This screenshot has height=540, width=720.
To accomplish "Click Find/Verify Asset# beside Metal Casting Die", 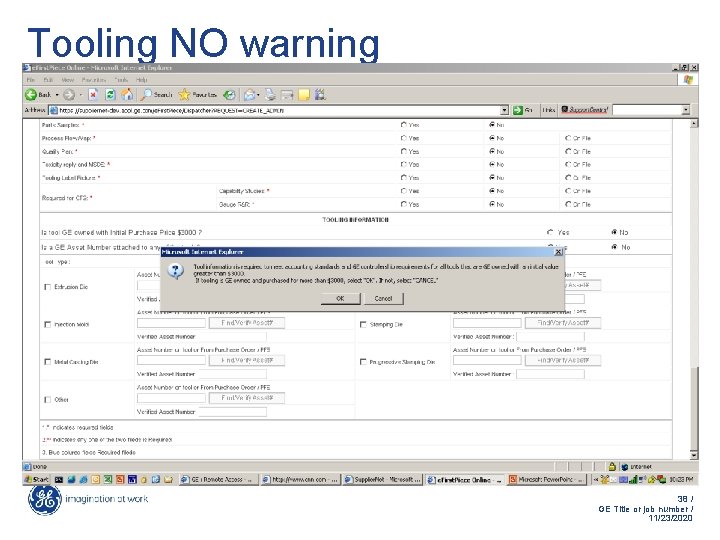I will click(247, 360).
